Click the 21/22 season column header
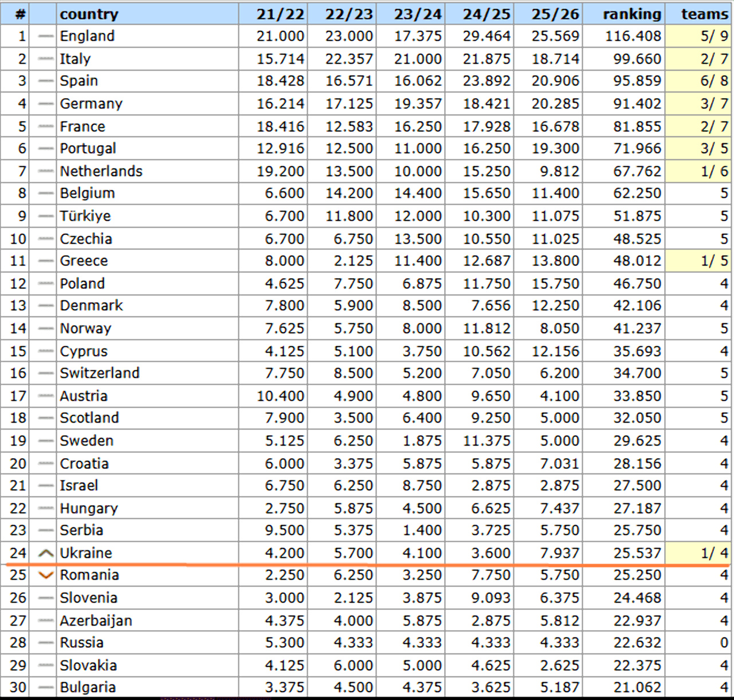734x700 pixels. pyautogui.click(x=280, y=14)
